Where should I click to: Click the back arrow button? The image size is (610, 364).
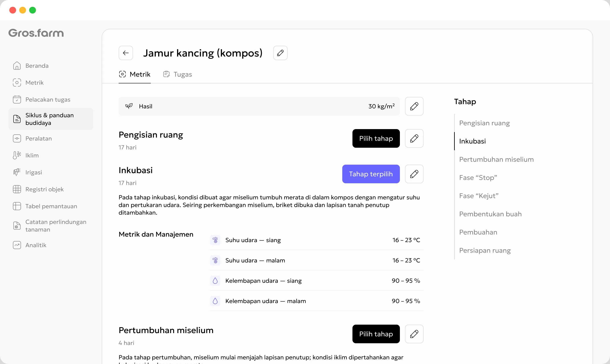(x=126, y=53)
